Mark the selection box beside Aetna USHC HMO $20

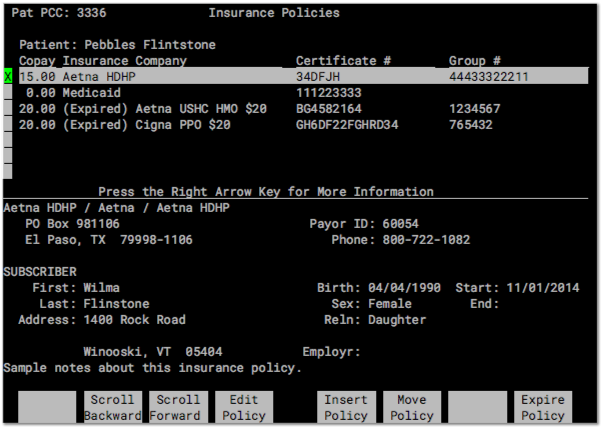pos(8,108)
